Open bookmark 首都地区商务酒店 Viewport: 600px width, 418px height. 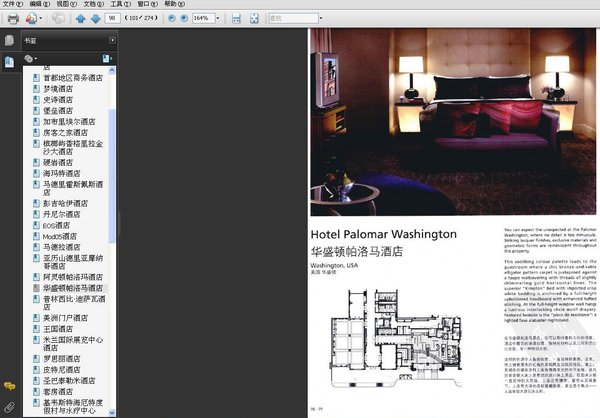pyautogui.click(x=73, y=78)
